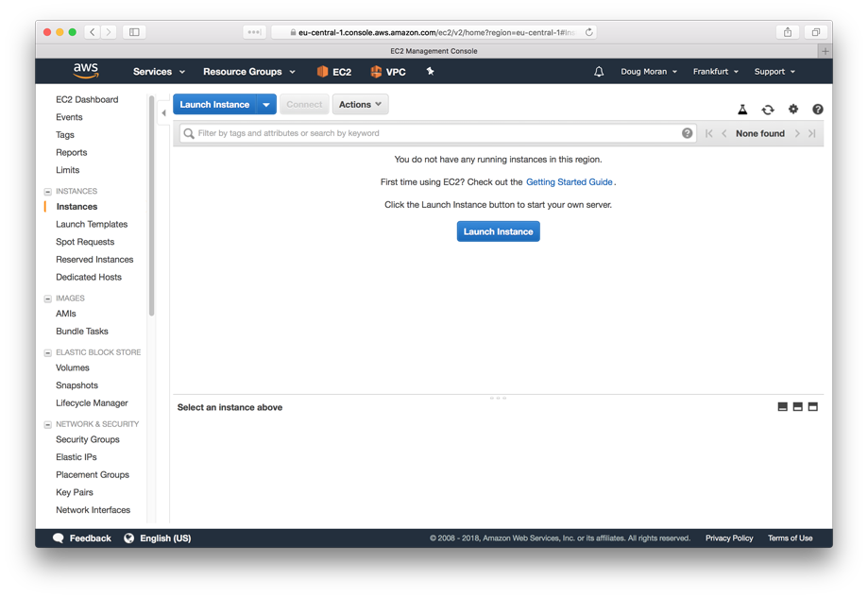Set details pane to half-height layout

point(798,407)
